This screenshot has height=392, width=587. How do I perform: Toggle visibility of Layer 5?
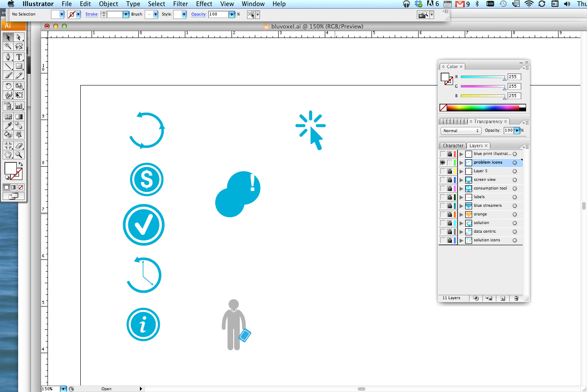pos(442,171)
